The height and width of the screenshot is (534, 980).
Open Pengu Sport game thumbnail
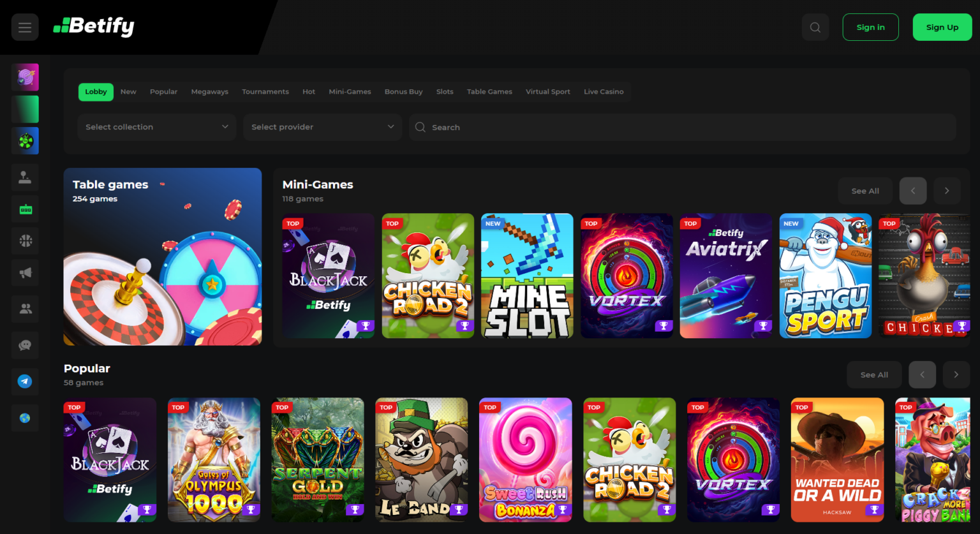click(826, 276)
